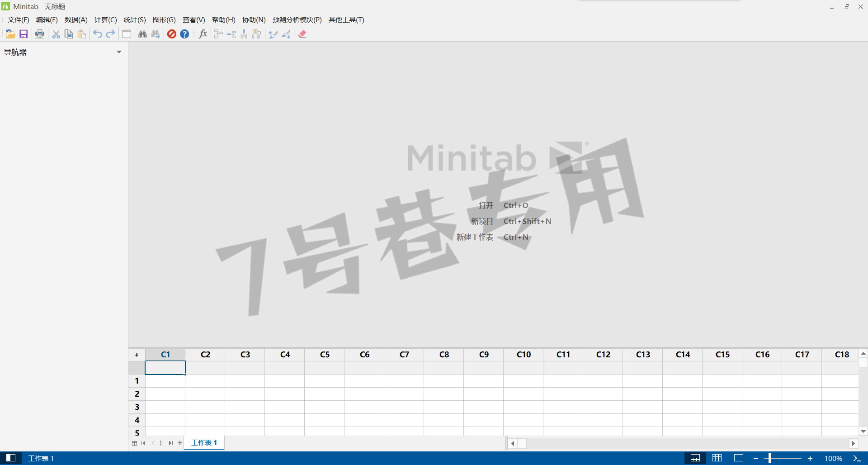This screenshot has height=465, width=868.
Task: Find and replace with binoculars-arrow icon
Action: 156,34
